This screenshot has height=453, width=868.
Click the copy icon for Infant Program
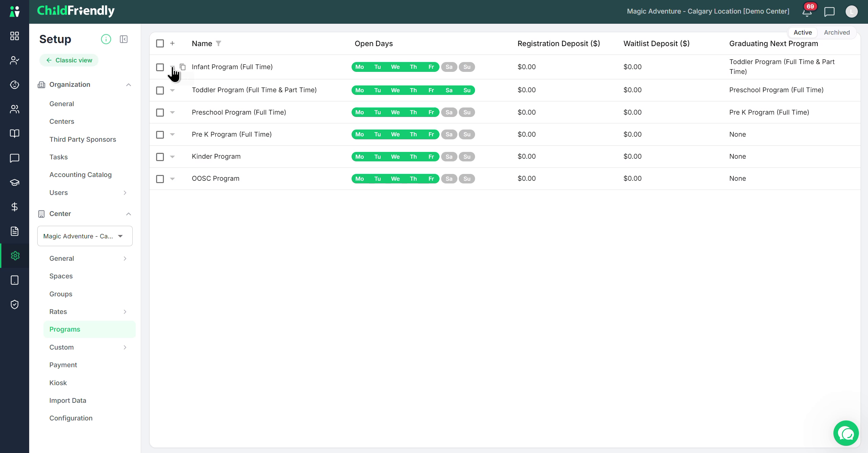pyautogui.click(x=183, y=67)
